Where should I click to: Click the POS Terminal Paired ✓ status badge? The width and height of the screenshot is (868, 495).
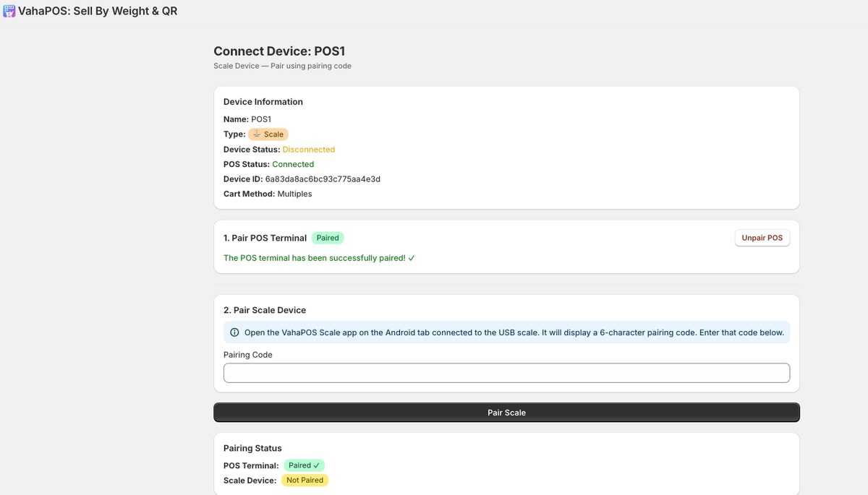coord(304,465)
